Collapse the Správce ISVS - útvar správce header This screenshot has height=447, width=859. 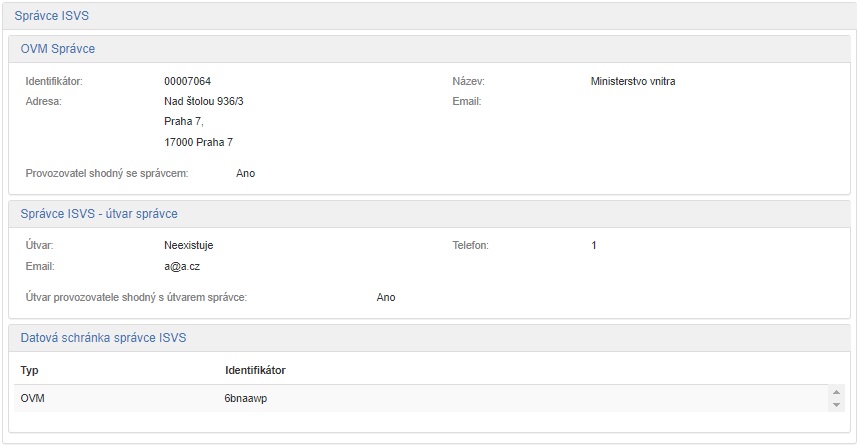point(99,214)
